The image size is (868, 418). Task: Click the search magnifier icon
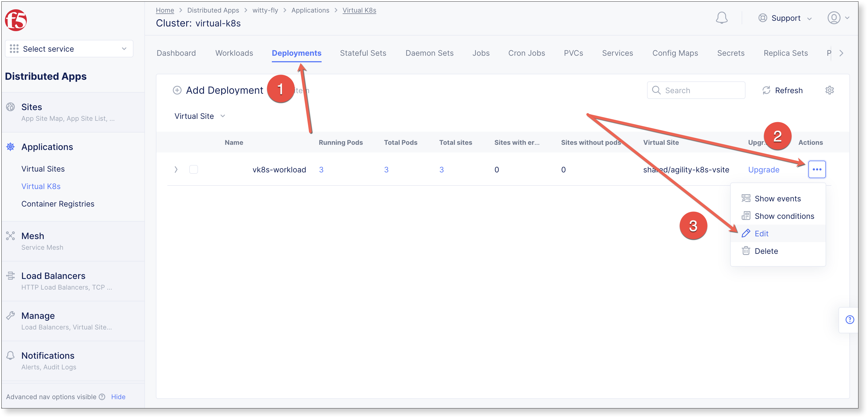pos(656,90)
